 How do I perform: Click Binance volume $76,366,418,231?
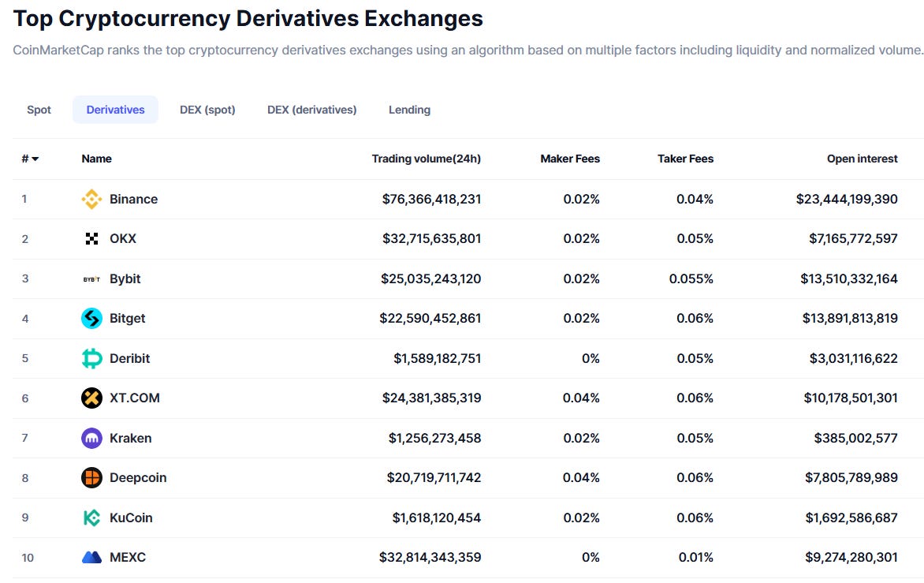pos(431,200)
